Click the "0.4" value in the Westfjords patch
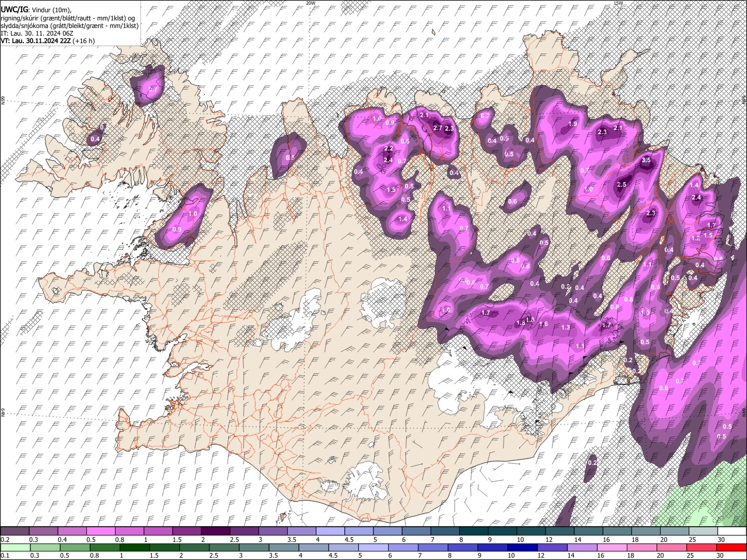The width and height of the screenshot is (747, 560). click(95, 139)
